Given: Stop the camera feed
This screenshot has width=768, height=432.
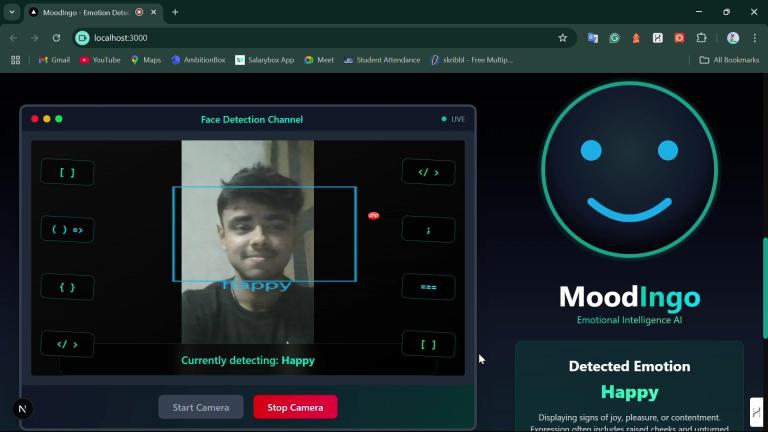Looking at the screenshot, I should [x=295, y=407].
